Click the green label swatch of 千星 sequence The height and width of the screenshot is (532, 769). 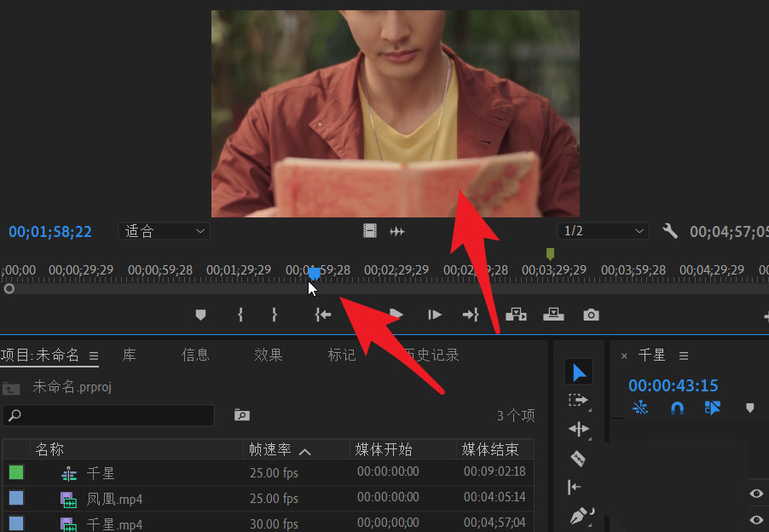(16, 472)
